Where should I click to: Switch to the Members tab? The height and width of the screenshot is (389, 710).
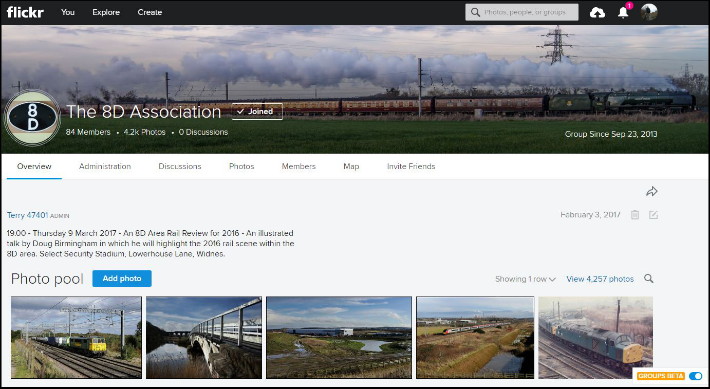pos(298,166)
